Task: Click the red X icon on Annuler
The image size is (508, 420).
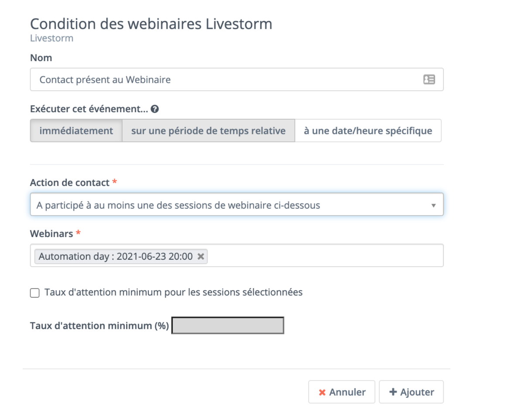Action: click(322, 392)
